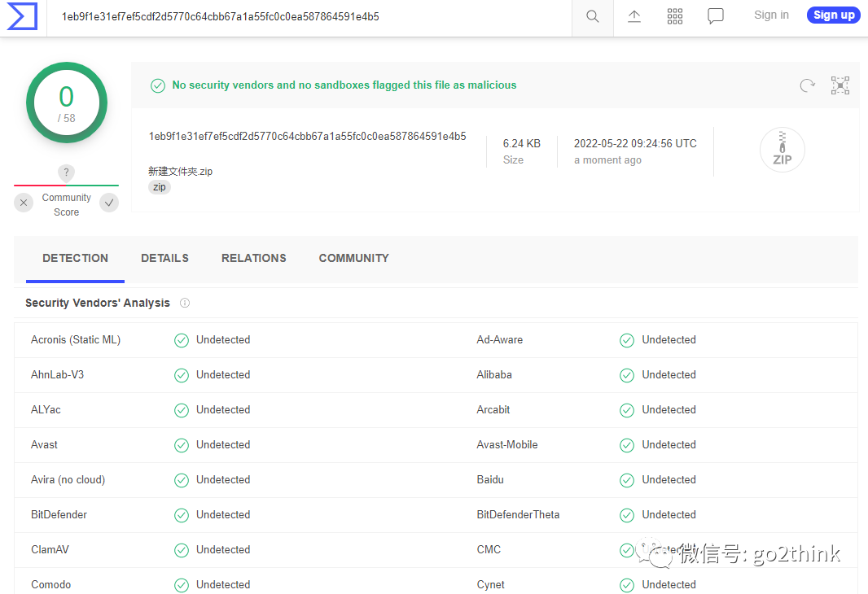The image size is (868, 594).
Task: Click the hash search input field
Action: coord(310,16)
